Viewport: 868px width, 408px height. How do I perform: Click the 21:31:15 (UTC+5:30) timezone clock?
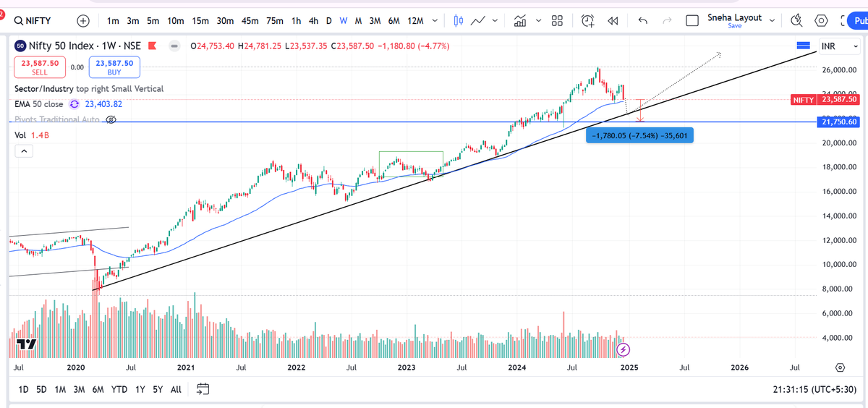point(814,389)
